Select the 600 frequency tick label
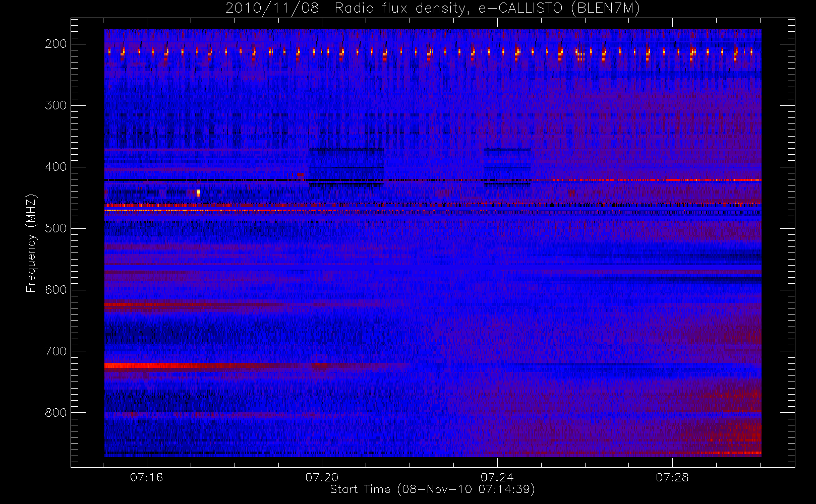816x504 pixels. (56, 290)
